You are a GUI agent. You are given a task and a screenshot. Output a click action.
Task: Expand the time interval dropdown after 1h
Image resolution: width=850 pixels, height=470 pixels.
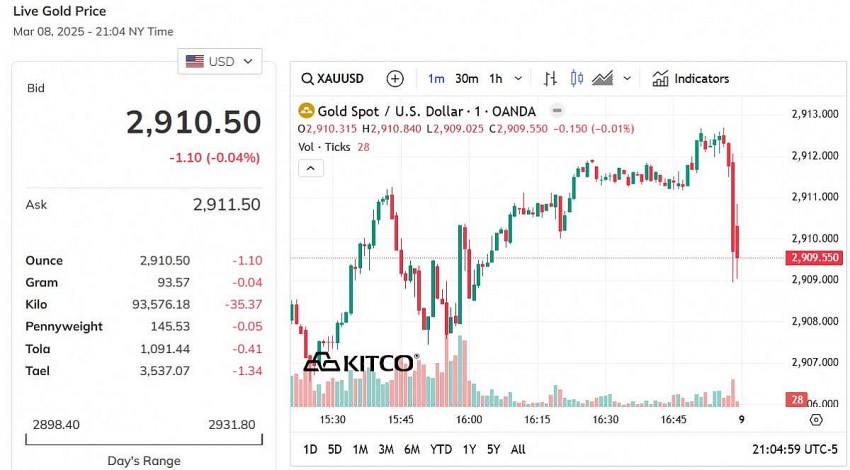point(518,79)
